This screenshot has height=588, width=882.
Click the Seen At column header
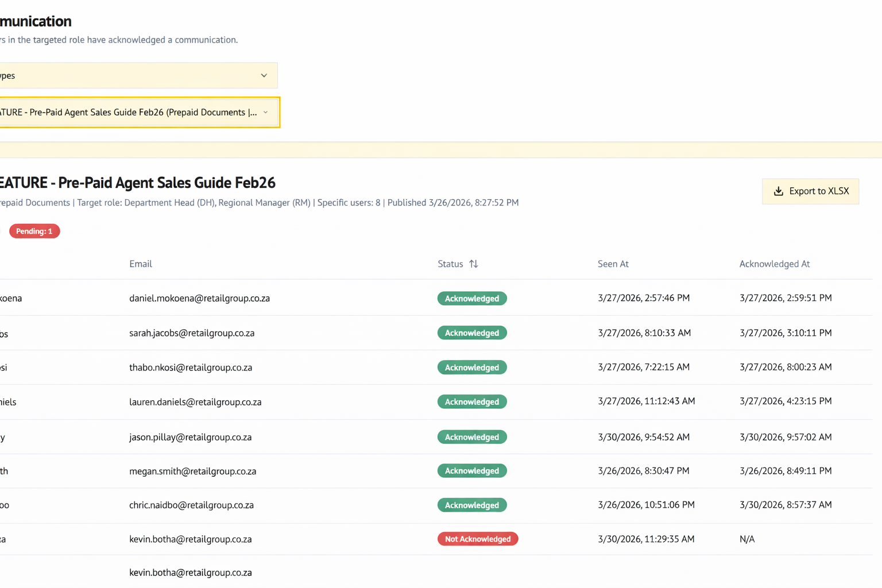(x=613, y=264)
